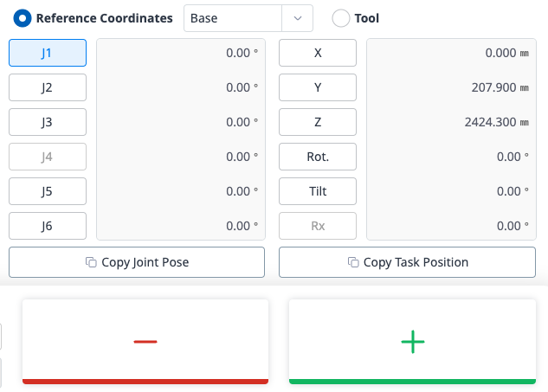Image resolution: width=548 pixels, height=392 pixels.
Task: Select joint J1 for jogging
Action: point(48,53)
